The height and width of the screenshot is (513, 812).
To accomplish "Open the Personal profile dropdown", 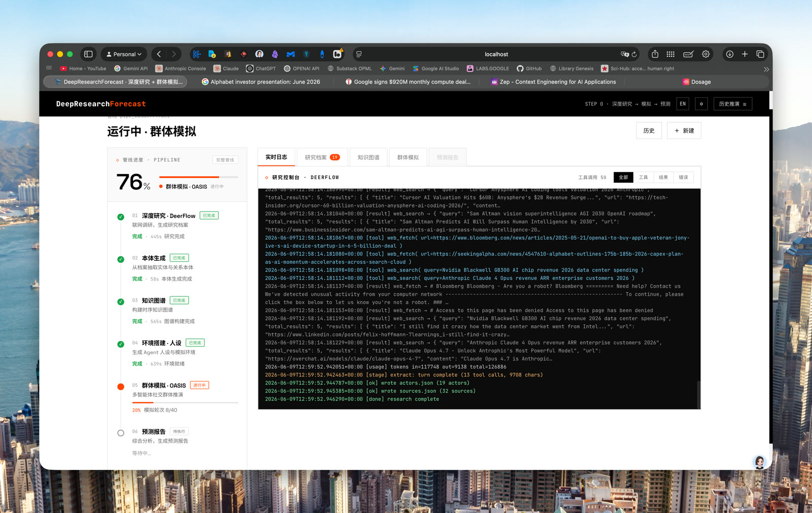I will coord(124,54).
